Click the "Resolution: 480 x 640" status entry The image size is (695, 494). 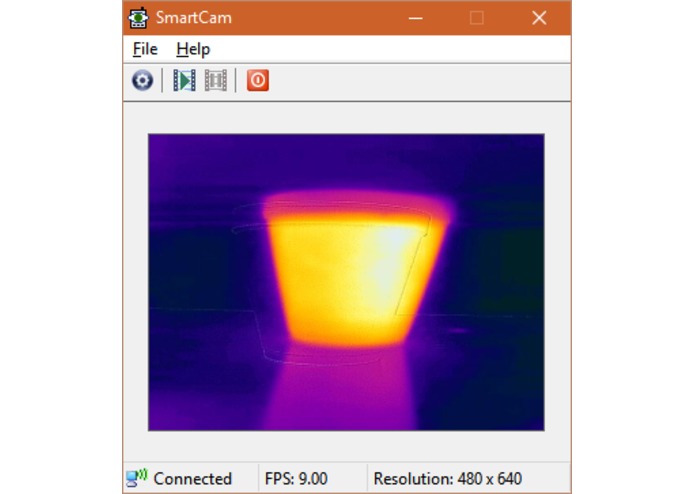click(448, 478)
